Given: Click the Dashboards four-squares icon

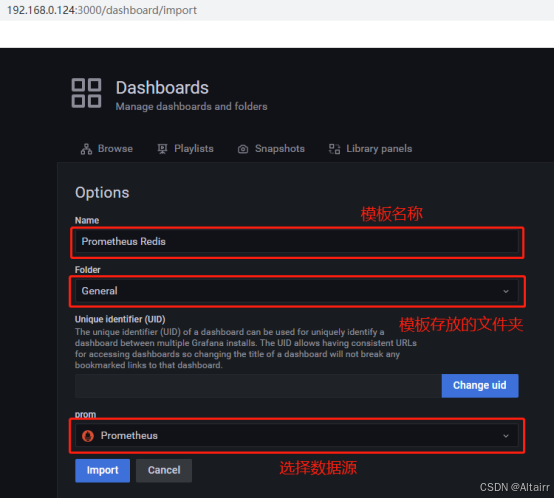Looking at the screenshot, I should click(x=86, y=93).
